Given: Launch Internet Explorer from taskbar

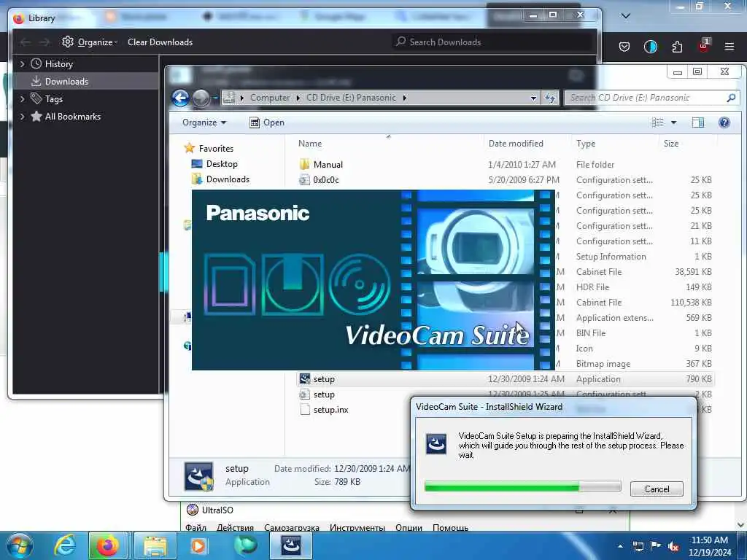Looking at the screenshot, I should [65, 545].
